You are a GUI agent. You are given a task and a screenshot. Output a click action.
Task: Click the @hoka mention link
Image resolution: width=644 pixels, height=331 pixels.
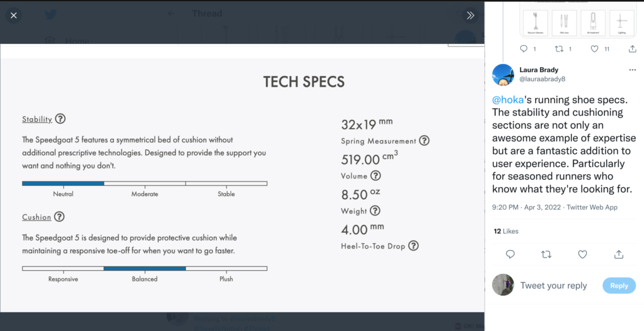point(508,100)
